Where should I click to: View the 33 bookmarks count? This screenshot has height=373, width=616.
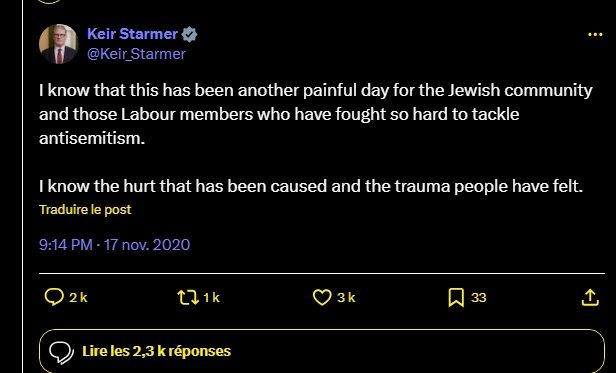(x=478, y=298)
